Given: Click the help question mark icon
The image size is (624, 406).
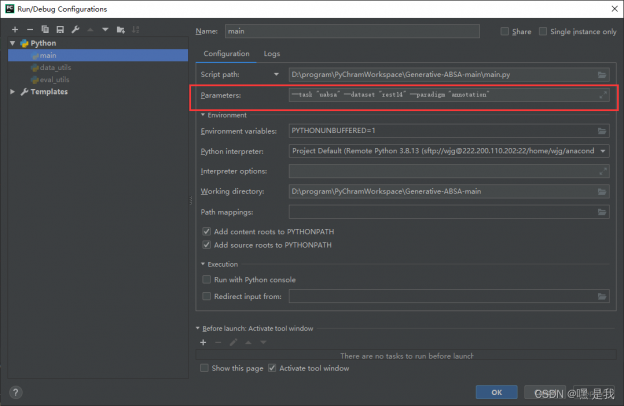Looking at the screenshot, I should (x=15, y=391).
